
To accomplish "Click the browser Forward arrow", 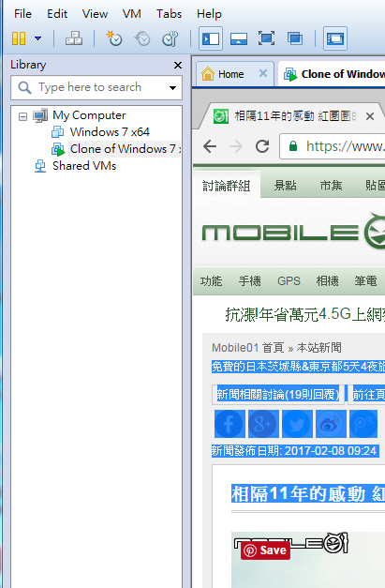I will pos(236,146).
